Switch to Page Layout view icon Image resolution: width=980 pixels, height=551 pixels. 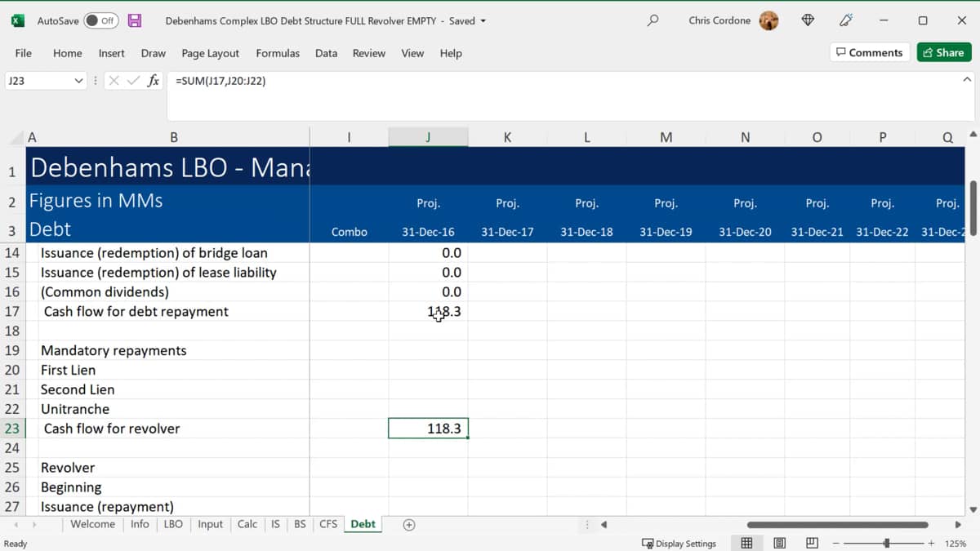[x=779, y=543]
